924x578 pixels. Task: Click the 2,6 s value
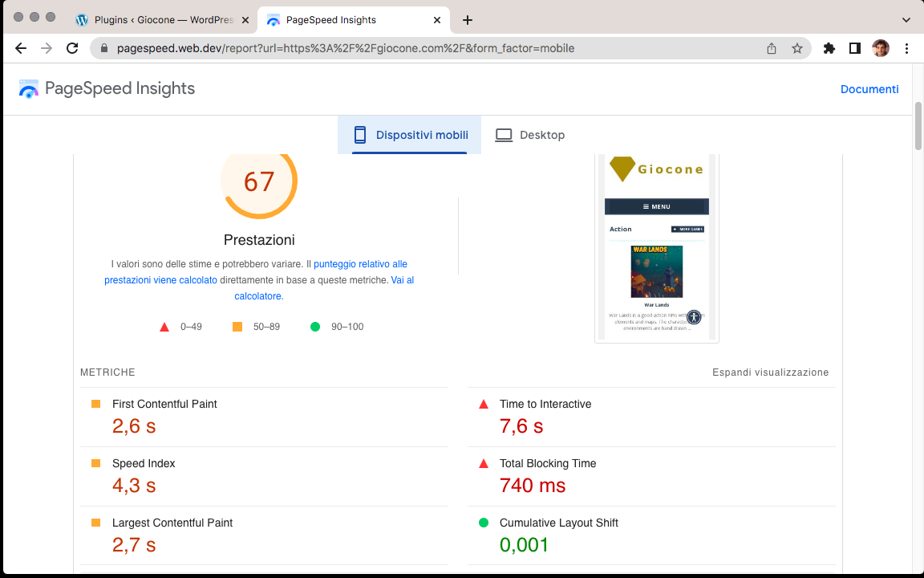pos(134,425)
